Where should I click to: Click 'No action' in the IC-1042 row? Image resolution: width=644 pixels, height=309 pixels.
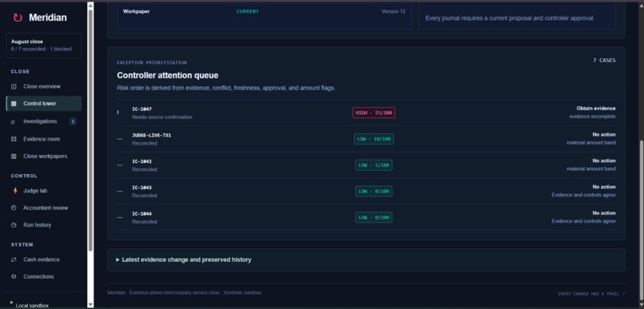click(604, 160)
